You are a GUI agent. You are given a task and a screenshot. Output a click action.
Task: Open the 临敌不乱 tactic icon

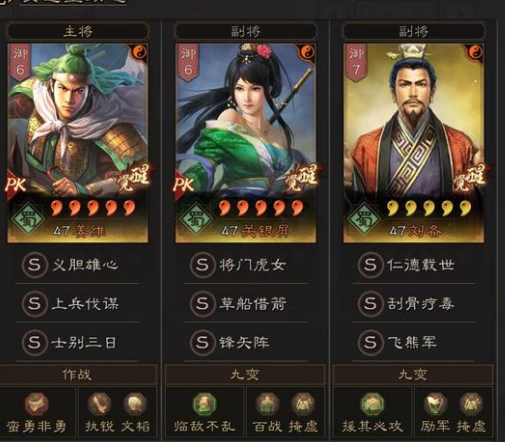click(x=205, y=404)
